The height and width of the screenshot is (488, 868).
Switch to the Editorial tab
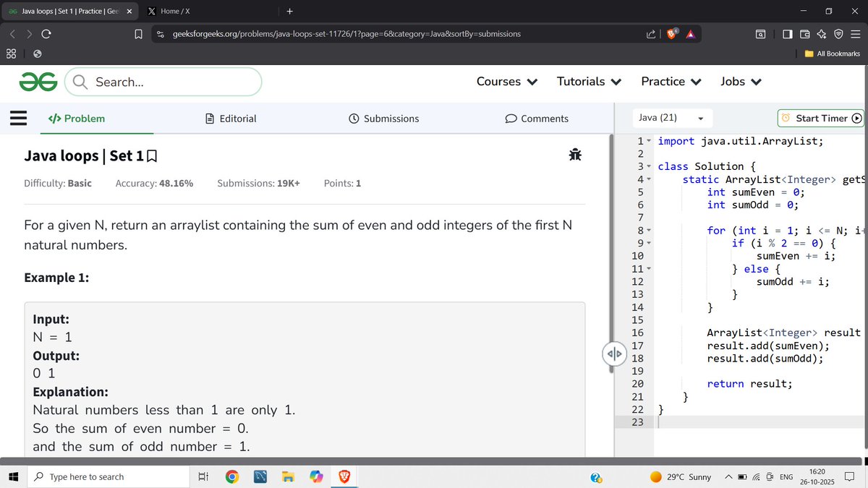pos(231,119)
